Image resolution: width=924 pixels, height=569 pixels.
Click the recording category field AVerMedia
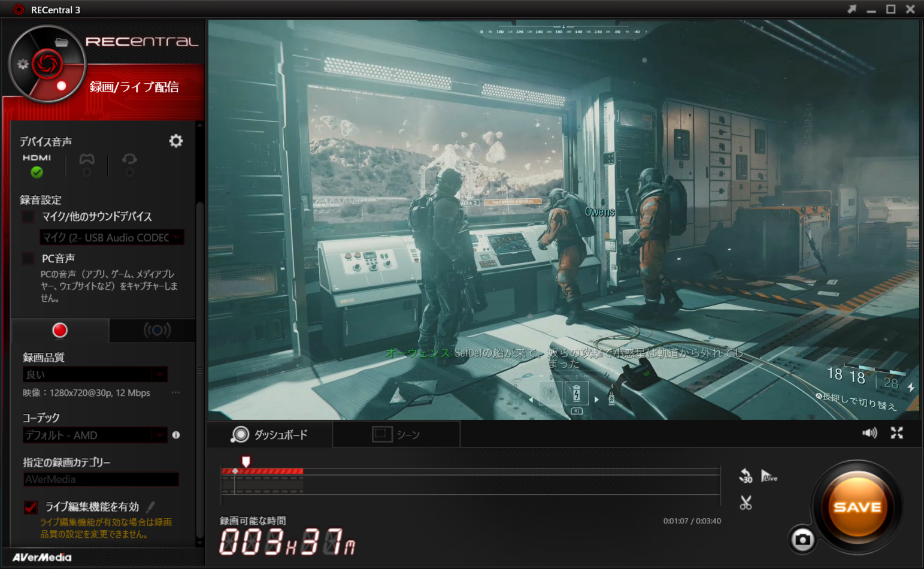click(x=101, y=479)
